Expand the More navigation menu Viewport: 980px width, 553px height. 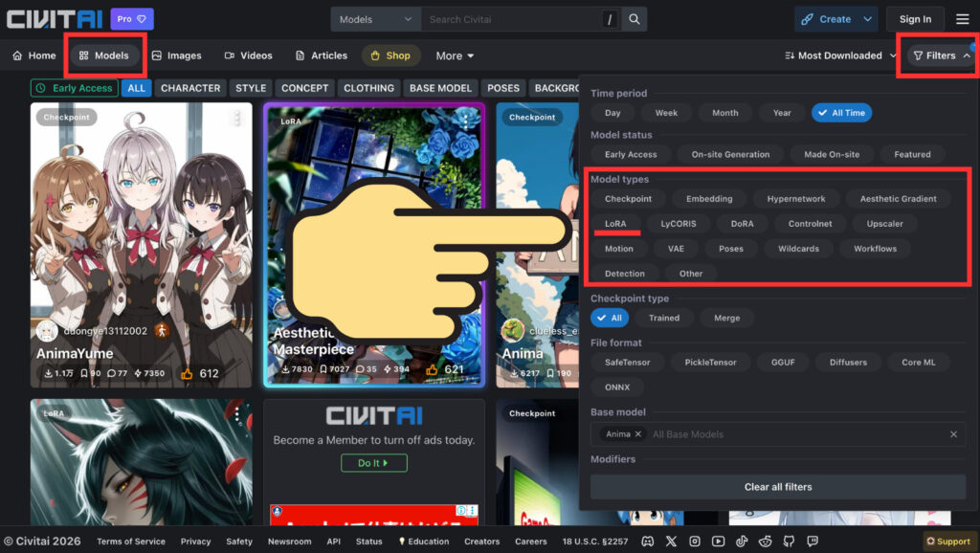[x=455, y=55]
